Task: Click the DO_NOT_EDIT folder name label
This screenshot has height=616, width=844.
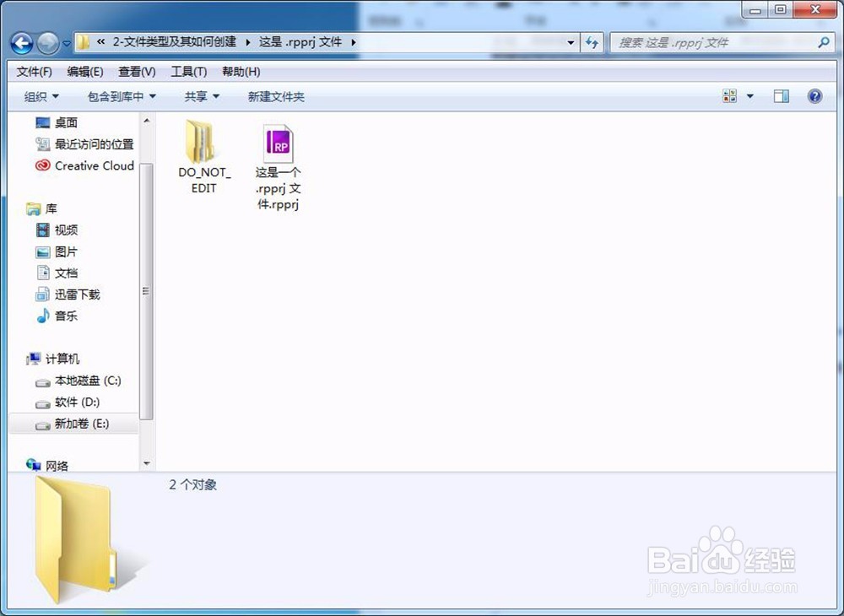Action: coord(204,181)
